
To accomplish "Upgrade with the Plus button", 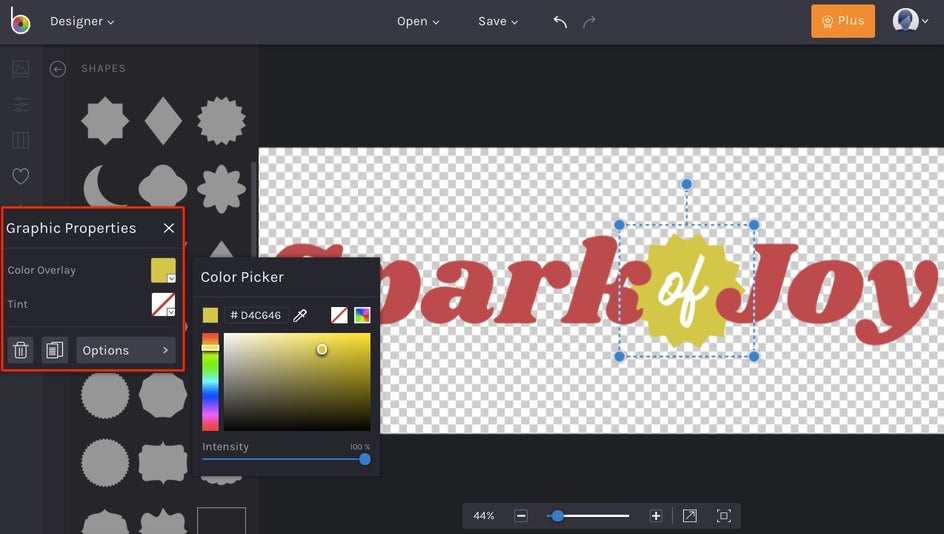I will click(x=843, y=21).
